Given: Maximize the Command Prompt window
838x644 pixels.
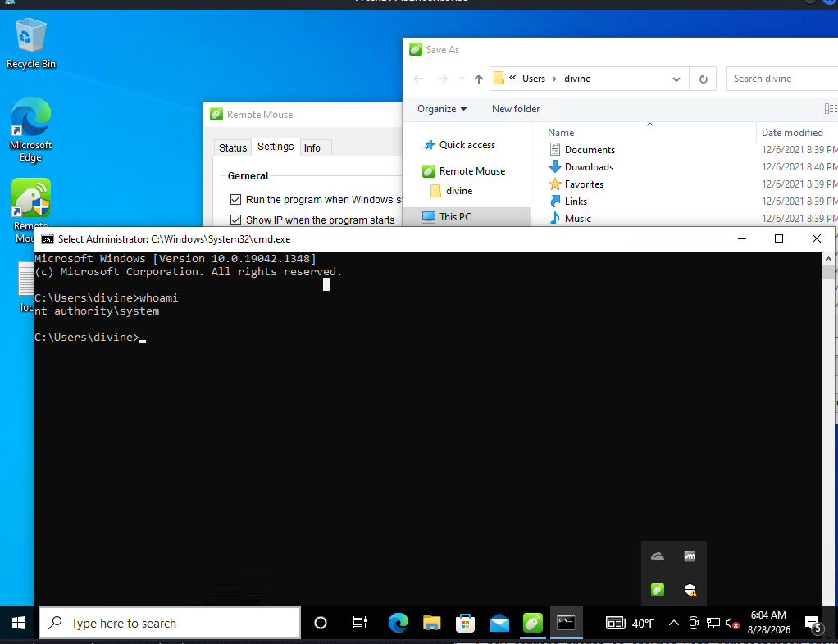Looking at the screenshot, I should point(779,238).
